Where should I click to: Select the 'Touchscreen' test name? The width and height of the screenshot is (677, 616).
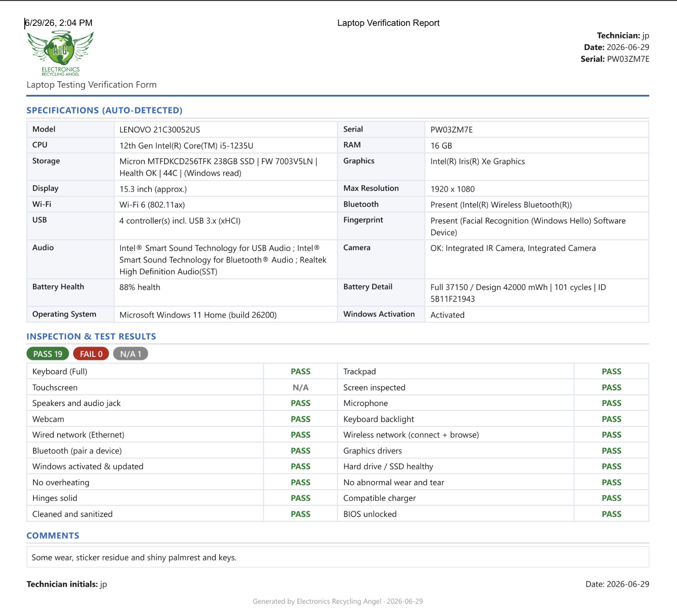(55, 387)
